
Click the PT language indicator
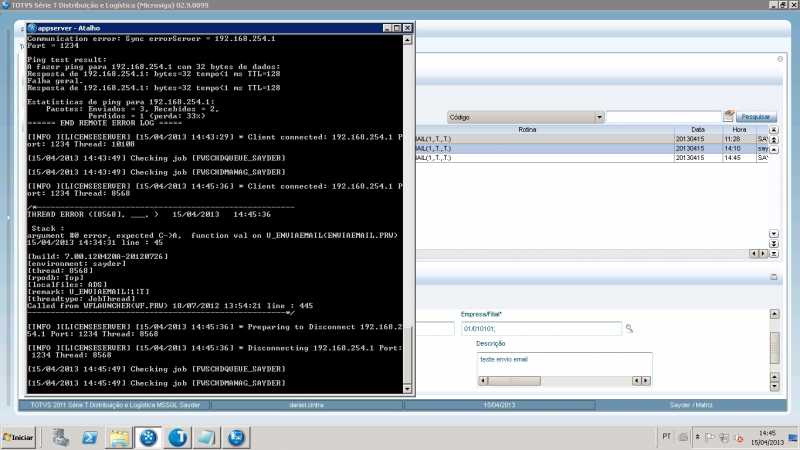(666, 437)
